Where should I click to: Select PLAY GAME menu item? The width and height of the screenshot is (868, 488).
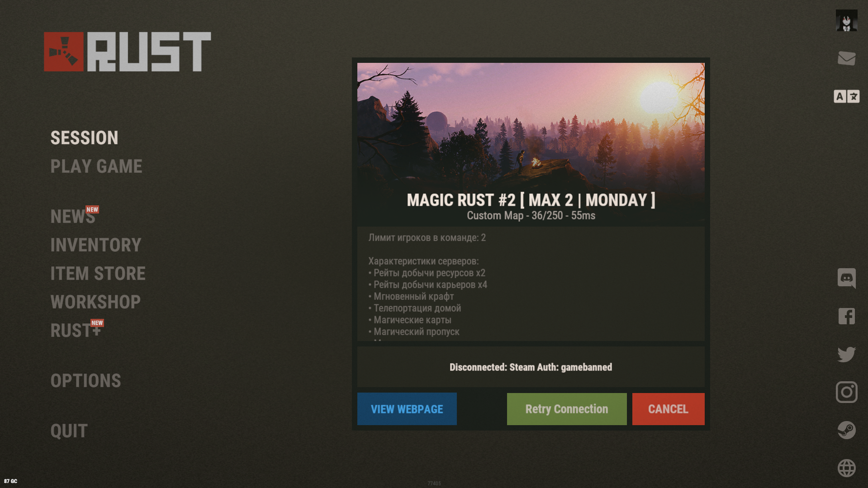(x=96, y=166)
